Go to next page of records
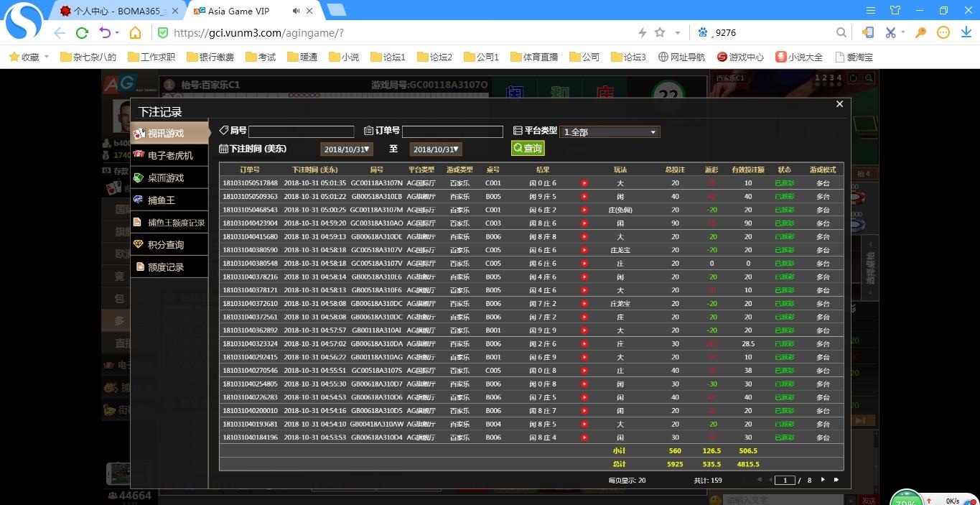The height and width of the screenshot is (505, 980). [x=823, y=480]
